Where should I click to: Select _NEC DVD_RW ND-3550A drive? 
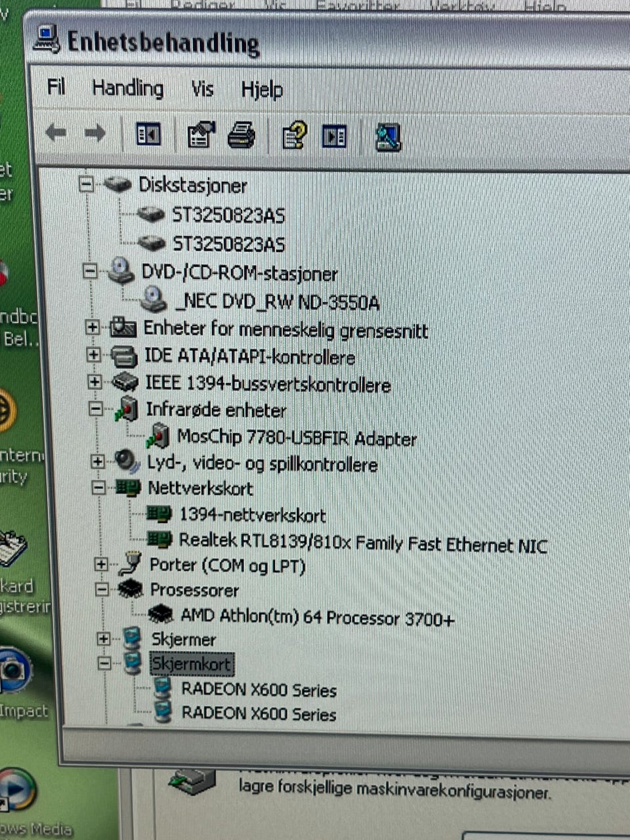click(x=278, y=302)
